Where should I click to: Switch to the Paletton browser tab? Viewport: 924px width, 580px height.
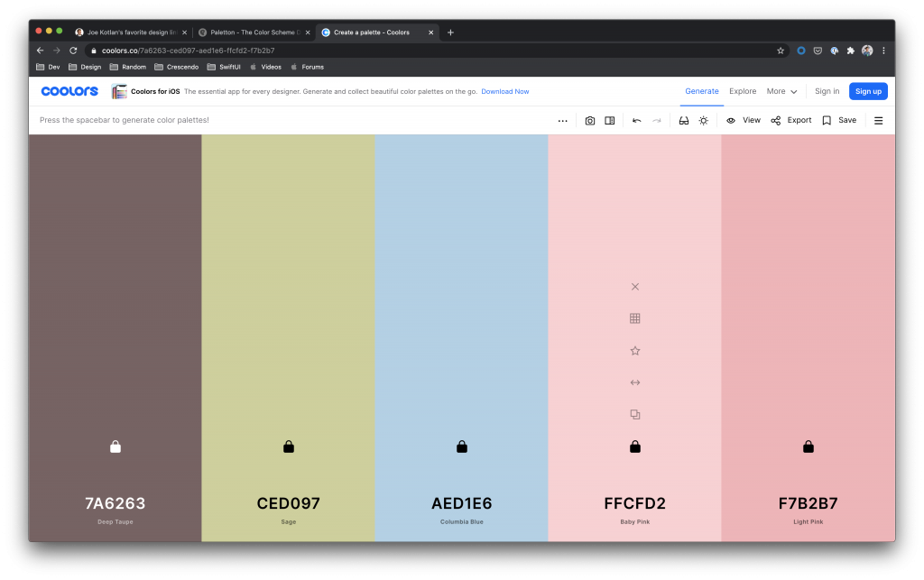[254, 32]
